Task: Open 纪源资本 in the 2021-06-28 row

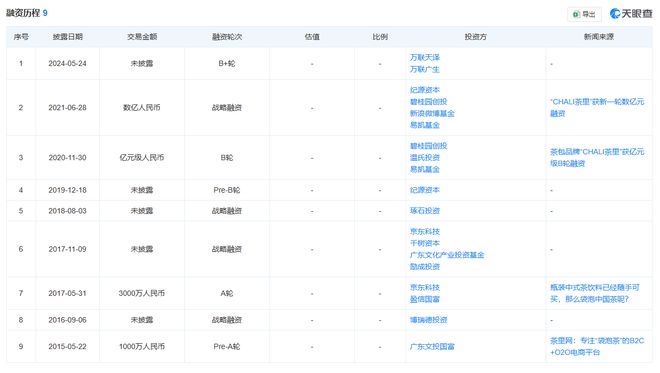Action: pyautogui.click(x=425, y=90)
